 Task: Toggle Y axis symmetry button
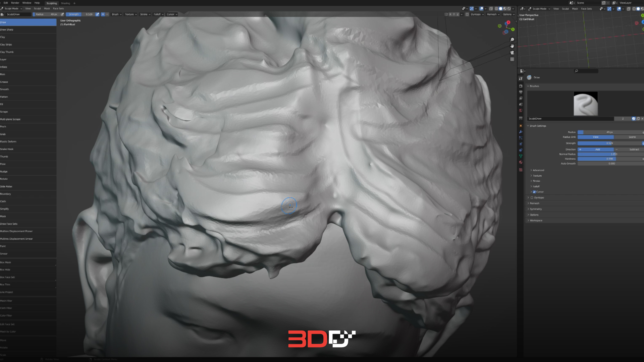tap(454, 14)
